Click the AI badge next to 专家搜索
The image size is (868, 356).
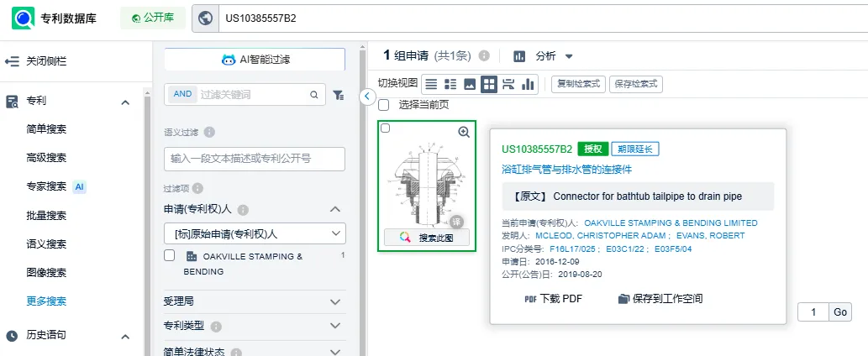[80, 187]
